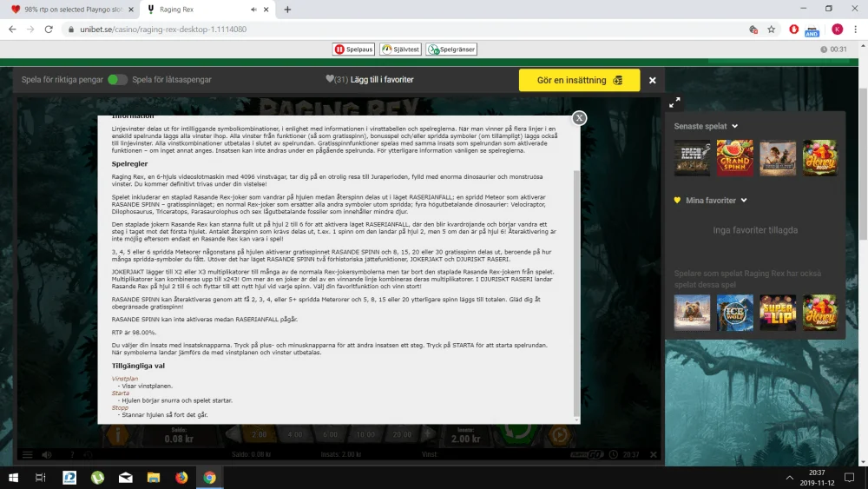Reload the page
The width and height of the screenshot is (868, 489).
[x=49, y=30]
